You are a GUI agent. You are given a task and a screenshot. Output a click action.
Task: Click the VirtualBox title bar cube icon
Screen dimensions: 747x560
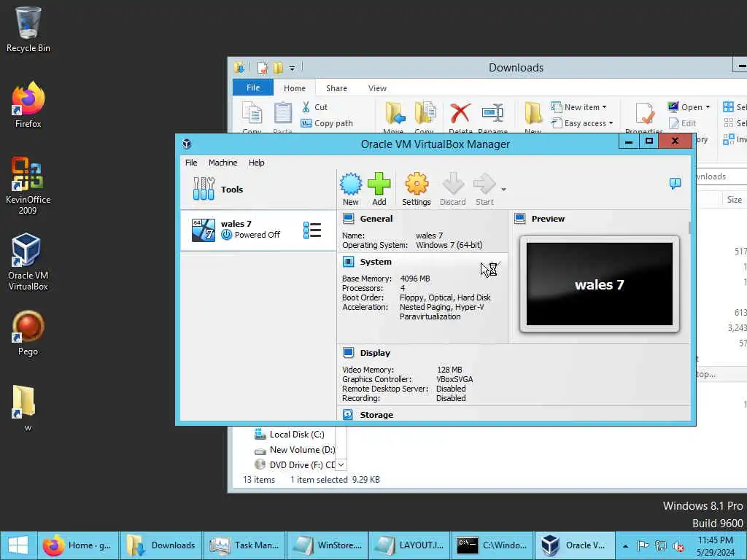187,144
